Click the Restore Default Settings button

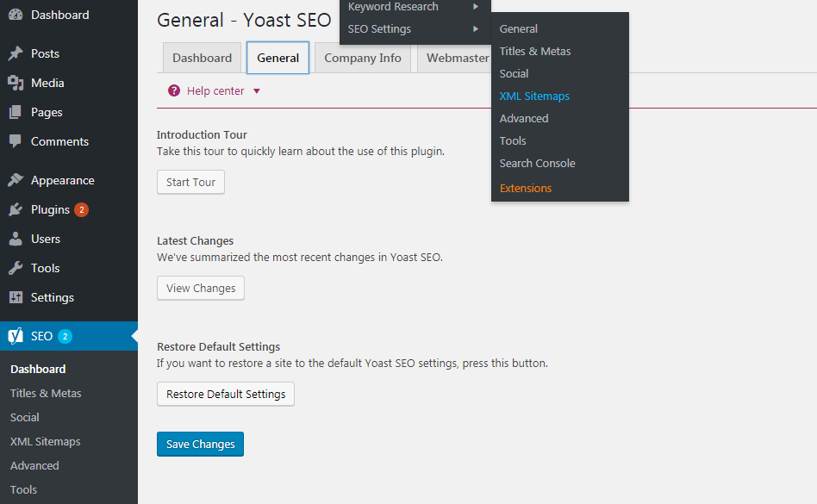pos(226,394)
